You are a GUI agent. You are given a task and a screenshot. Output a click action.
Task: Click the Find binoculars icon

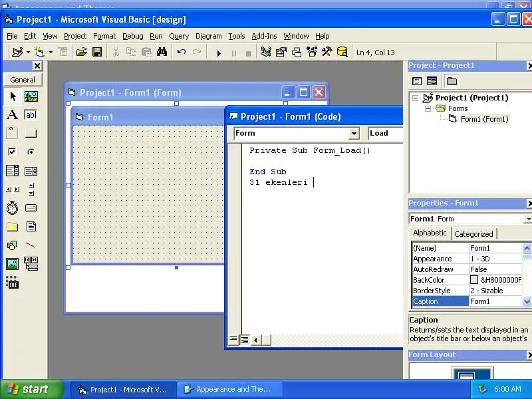(x=162, y=53)
